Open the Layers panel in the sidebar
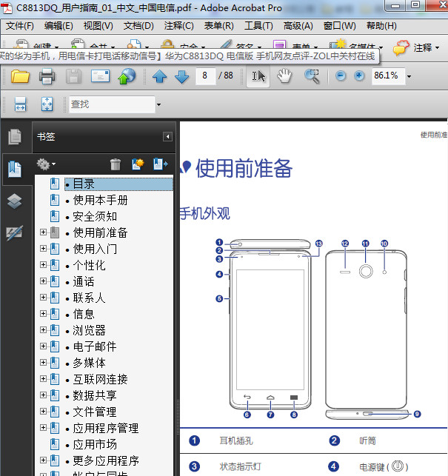 14,201
